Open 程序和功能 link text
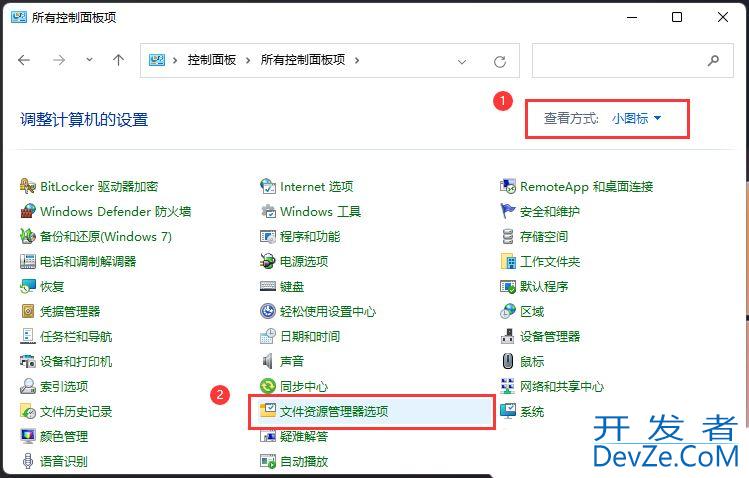The width and height of the screenshot is (749, 478). coord(310,236)
